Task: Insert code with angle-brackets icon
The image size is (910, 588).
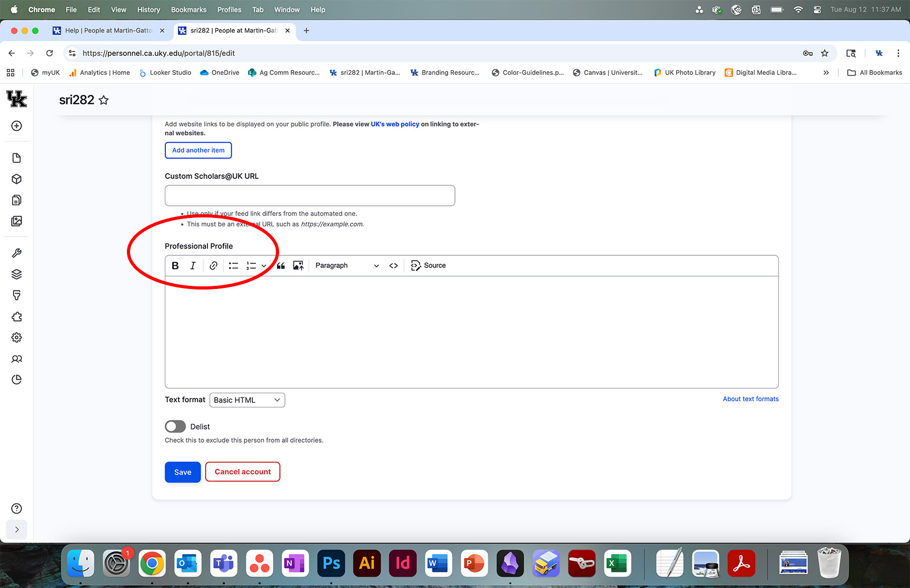Action: [393, 266]
